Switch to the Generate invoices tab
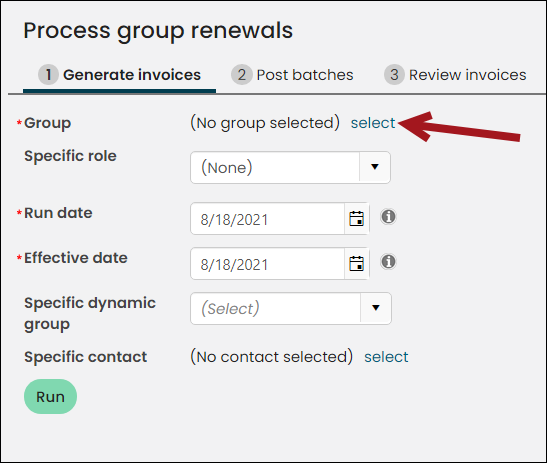547x463 pixels. [119, 75]
